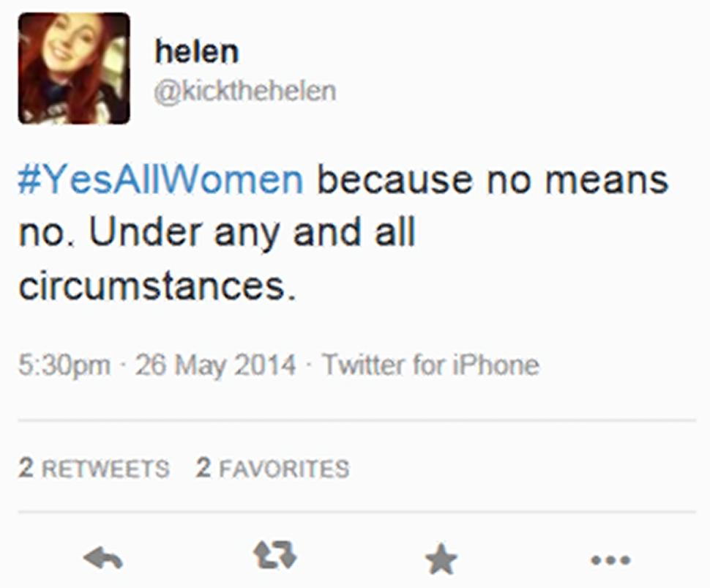Click the display name "helen"
710x588 pixels.
pos(196,53)
